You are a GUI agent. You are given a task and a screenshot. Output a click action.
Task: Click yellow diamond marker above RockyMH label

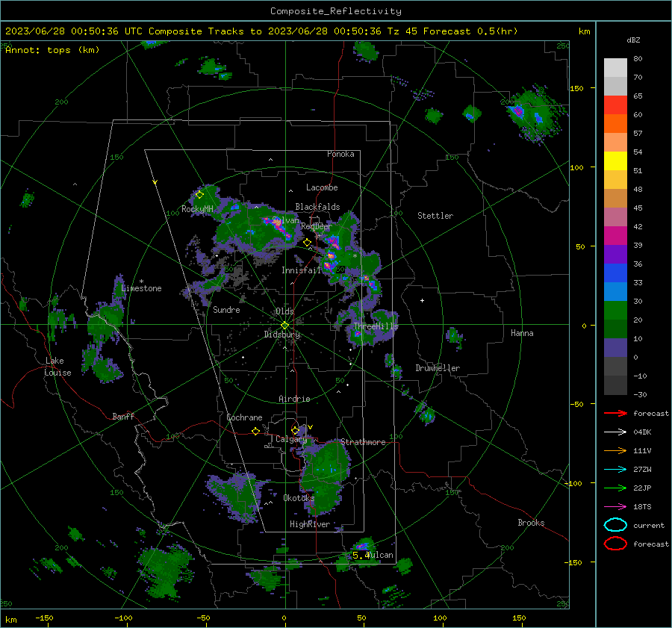point(199,195)
